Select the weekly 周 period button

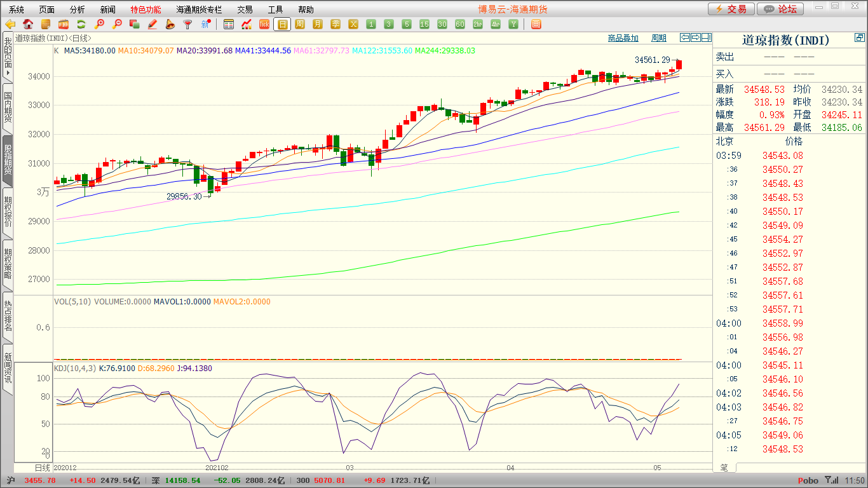click(x=300, y=24)
